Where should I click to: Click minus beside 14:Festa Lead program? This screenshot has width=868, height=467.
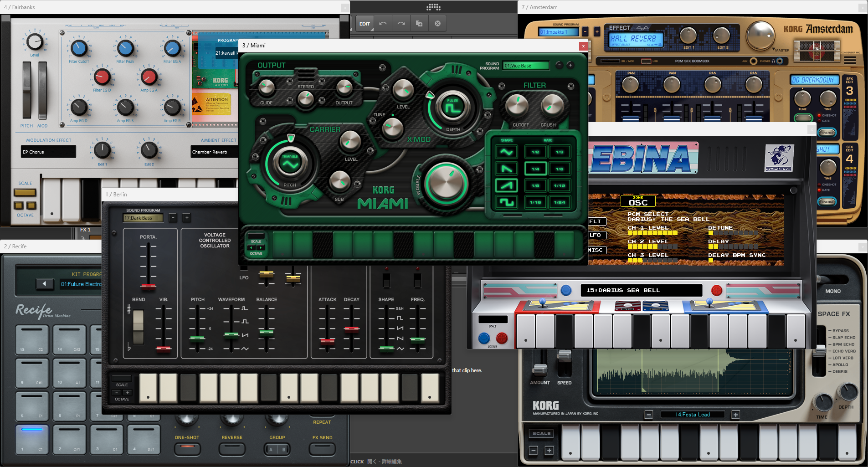coord(649,415)
